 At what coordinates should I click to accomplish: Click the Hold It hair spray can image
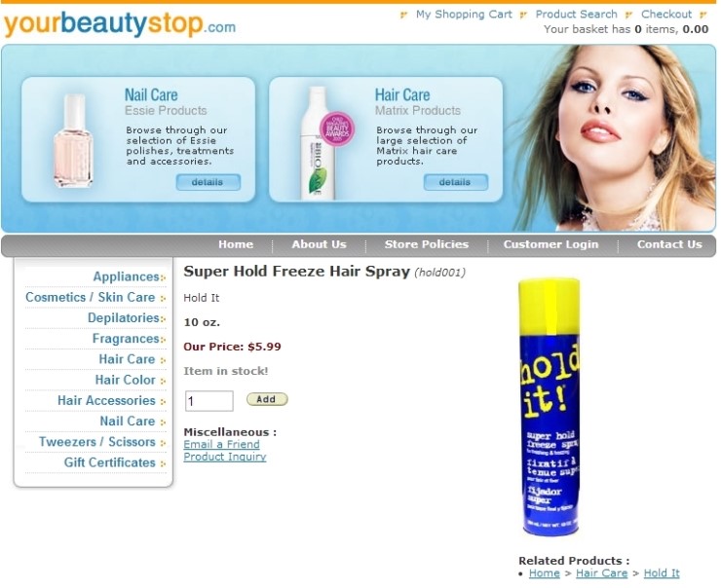tap(549, 407)
